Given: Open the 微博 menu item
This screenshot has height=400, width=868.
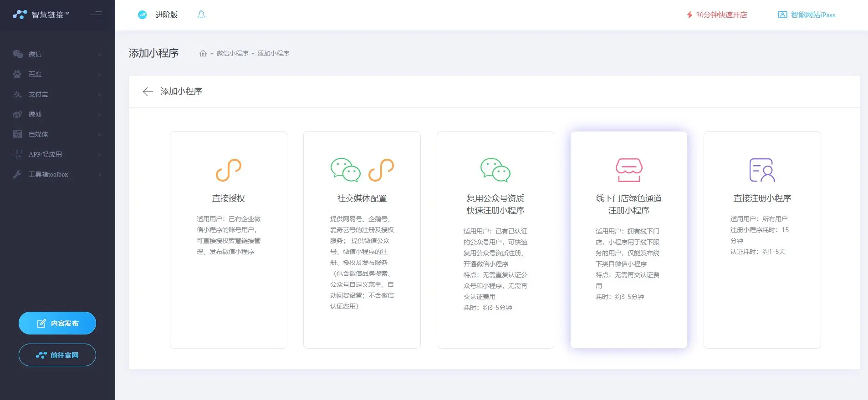Looking at the screenshot, I should [x=57, y=114].
